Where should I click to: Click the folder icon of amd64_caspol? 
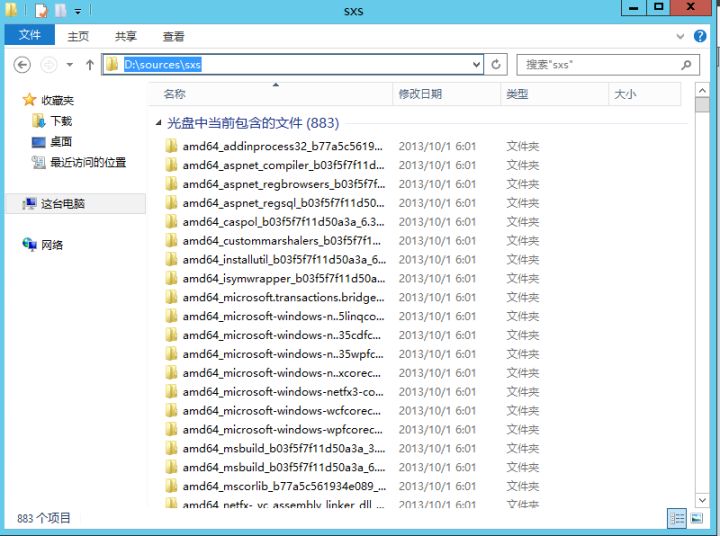pos(171,221)
